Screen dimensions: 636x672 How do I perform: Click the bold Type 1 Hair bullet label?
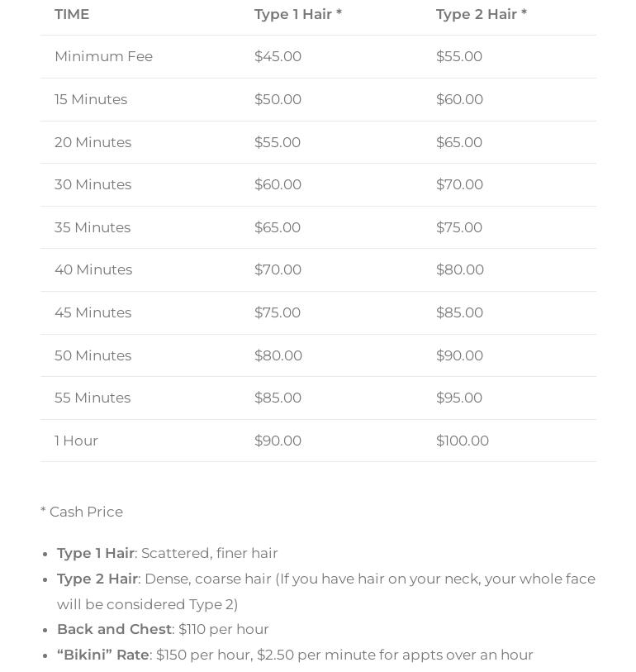tap(96, 553)
